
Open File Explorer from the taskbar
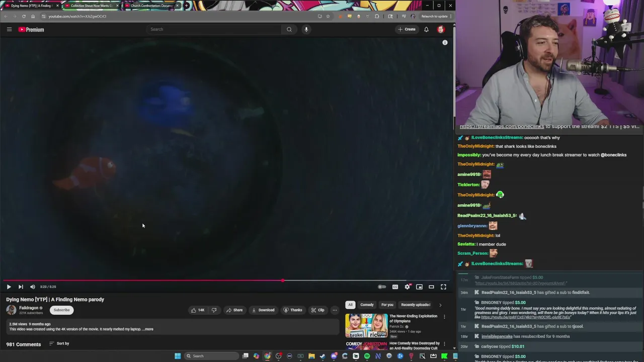pos(311,356)
